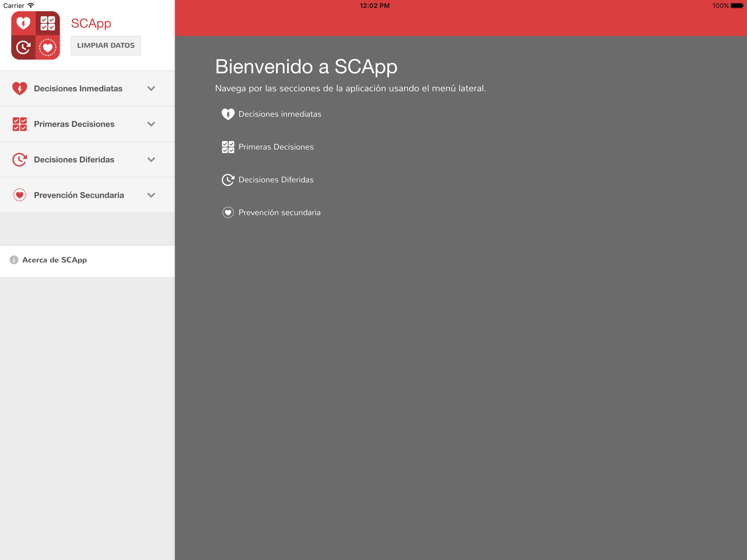Expand Decisiones Diferidas chevron arrow
747x560 pixels.
click(x=151, y=159)
